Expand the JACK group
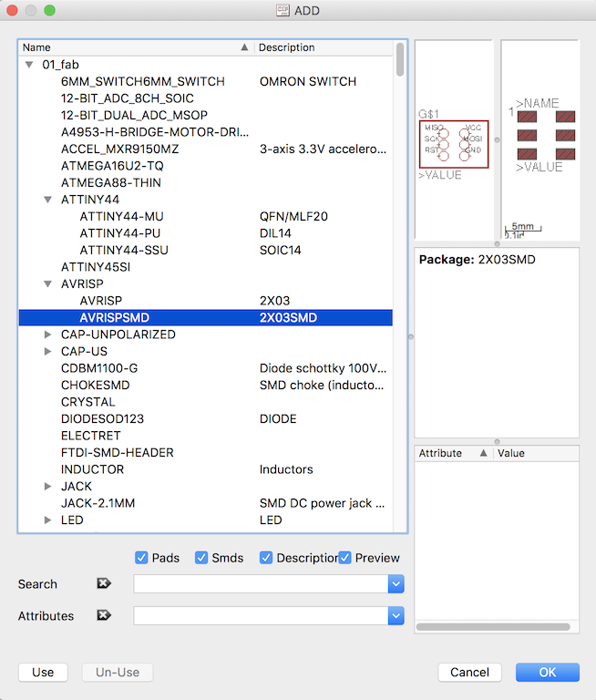 click(47, 486)
